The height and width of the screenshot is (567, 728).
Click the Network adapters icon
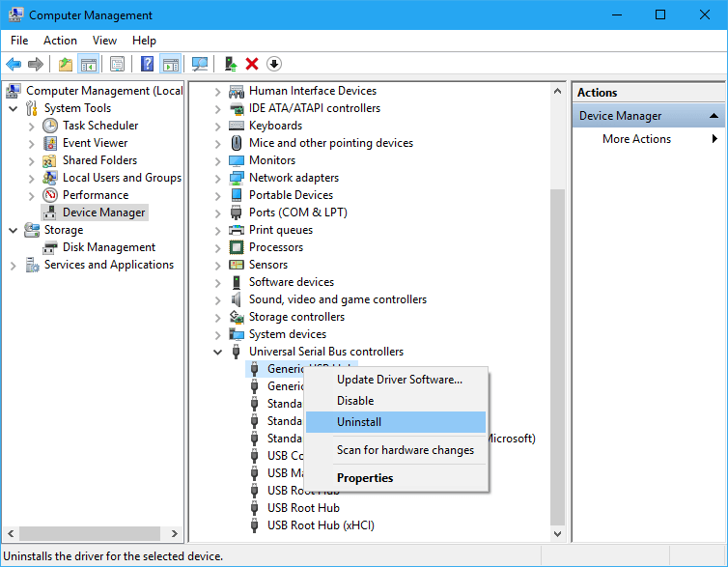click(x=237, y=178)
